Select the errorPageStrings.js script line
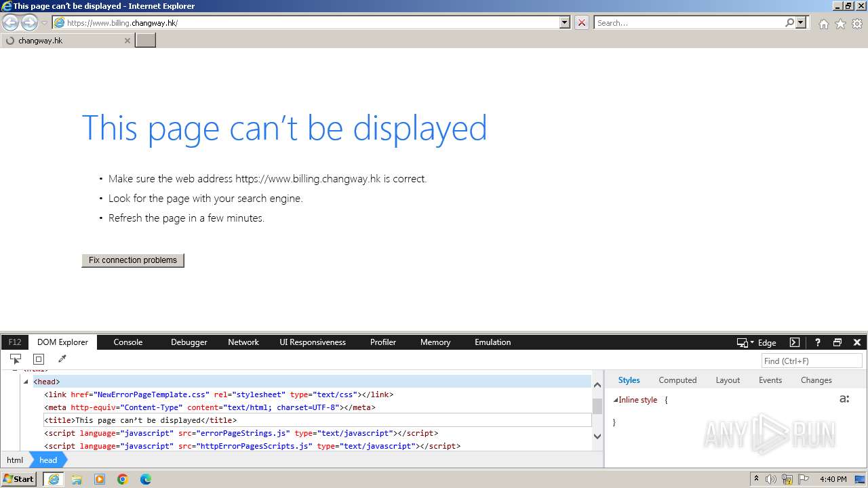The height and width of the screenshot is (488, 868). (241, 433)
